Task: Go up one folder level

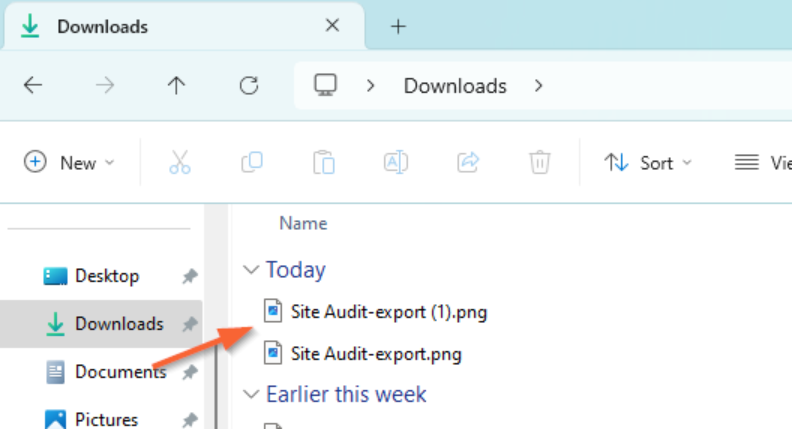Action: click(176, 85)
